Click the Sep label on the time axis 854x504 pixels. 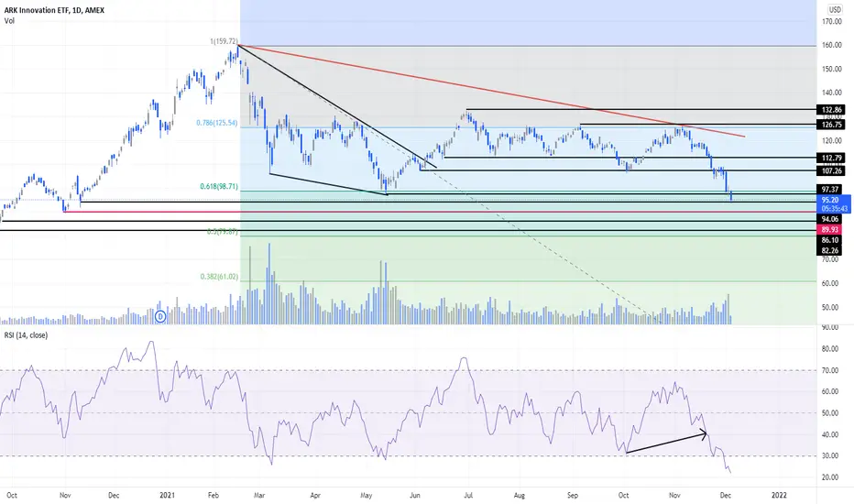[x=573, y=495]
